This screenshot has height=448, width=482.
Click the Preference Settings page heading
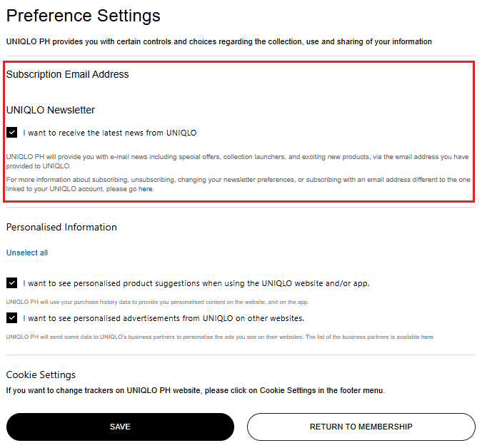[x=84, y=16]
